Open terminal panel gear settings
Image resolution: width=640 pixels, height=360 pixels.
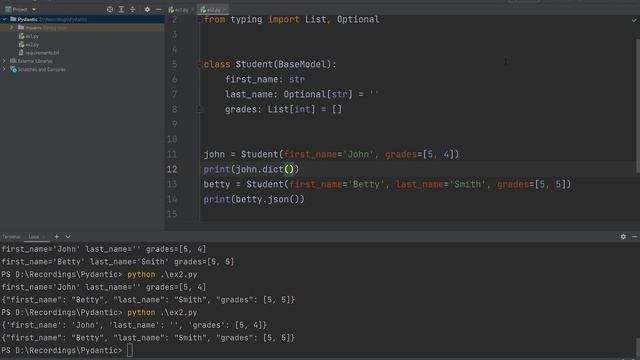(623, 237)
